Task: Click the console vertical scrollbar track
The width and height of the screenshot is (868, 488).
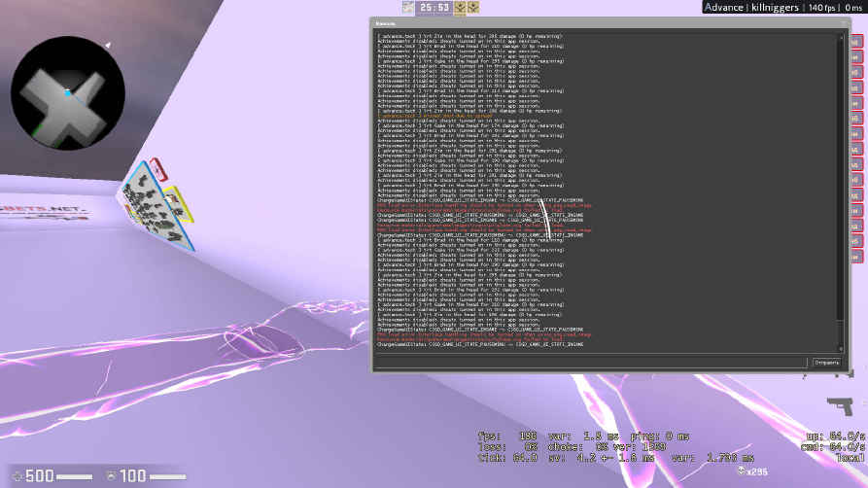Action: (x=841, y=193)
